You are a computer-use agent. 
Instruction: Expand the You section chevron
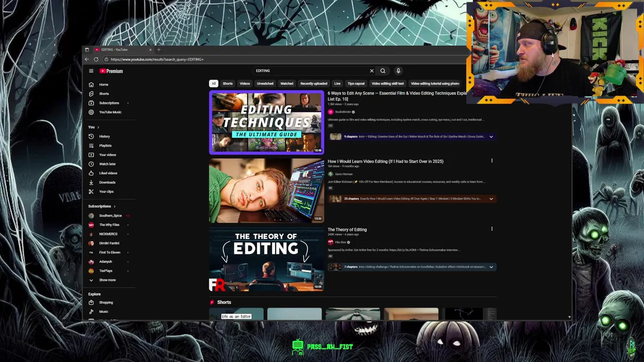pyautogui.click(x=98, y=127)
